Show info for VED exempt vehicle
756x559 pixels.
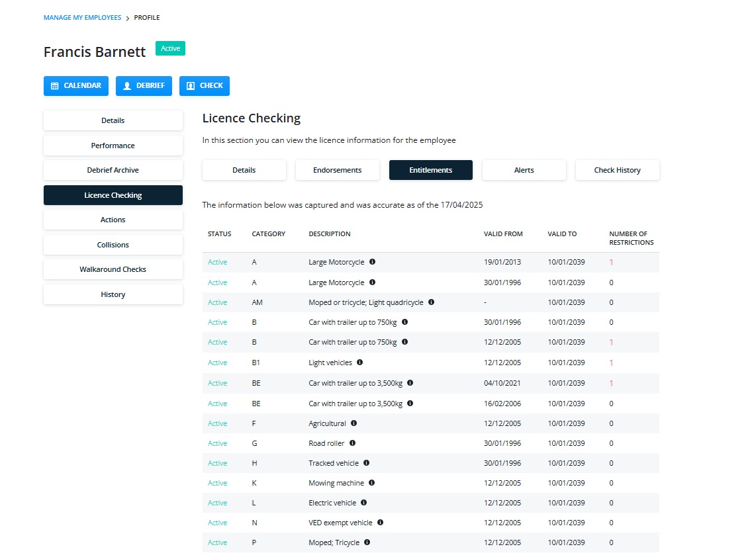pyautogui.click(x=381, y=523)
